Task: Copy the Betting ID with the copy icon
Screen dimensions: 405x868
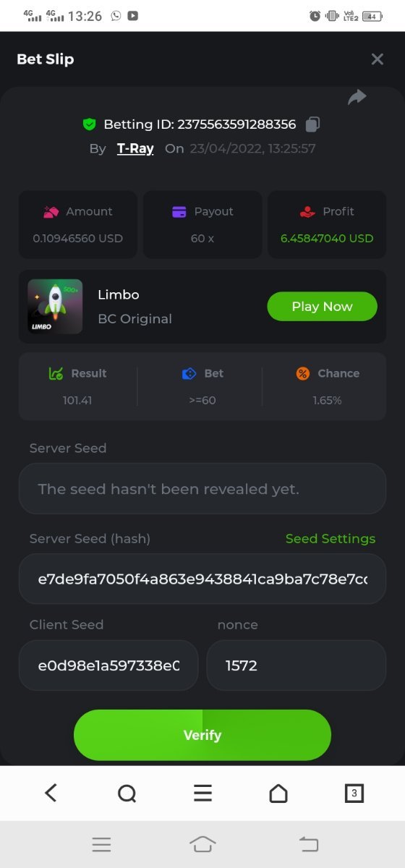Action: (x=312, y=124)
